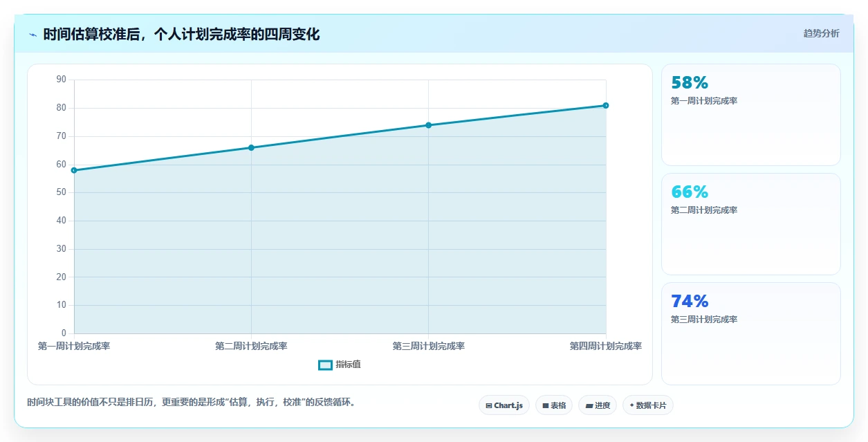This screenshot has width=868, height=442.
Task: Click the lightning icon beside the title
Action: pos(33,35)
